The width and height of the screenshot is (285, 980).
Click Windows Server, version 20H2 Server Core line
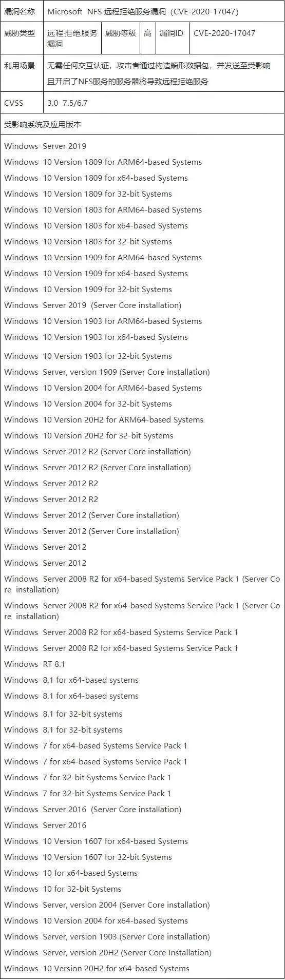tap(108, 953)
